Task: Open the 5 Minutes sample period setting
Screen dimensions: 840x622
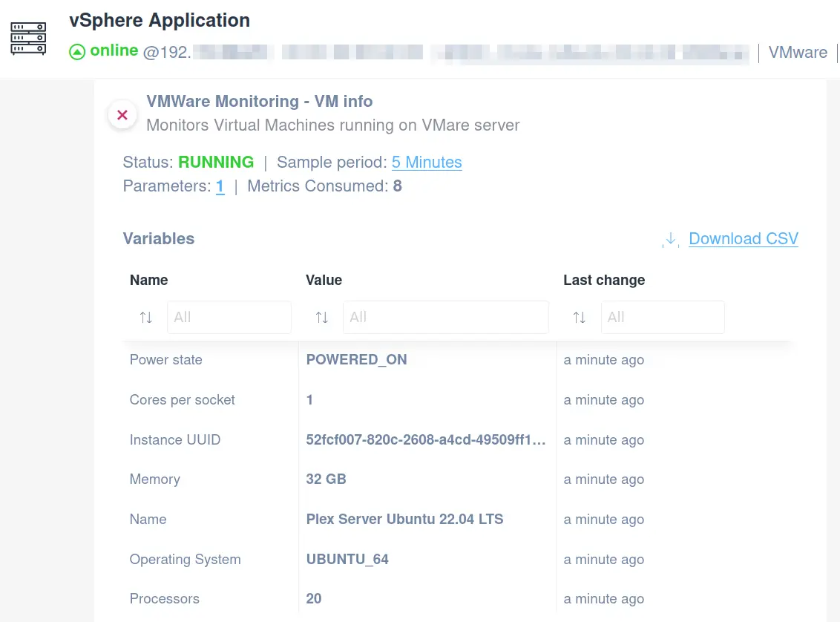Action: (x=427, y=162)
